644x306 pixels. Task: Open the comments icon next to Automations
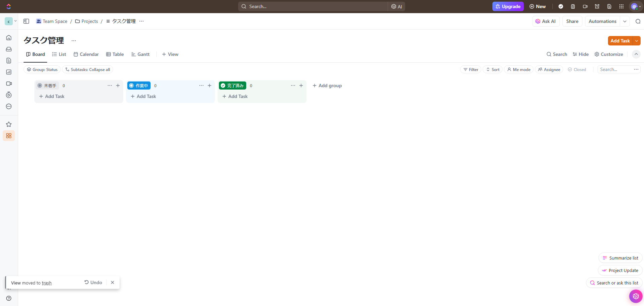tap(638, 21)
